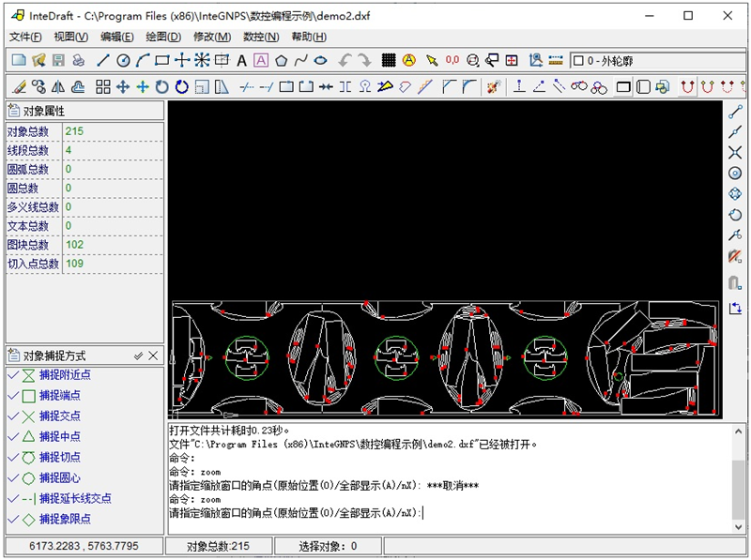
Task: Click the checkmark button in 对象捕捉方式 header
Action: tap(138, 356)
